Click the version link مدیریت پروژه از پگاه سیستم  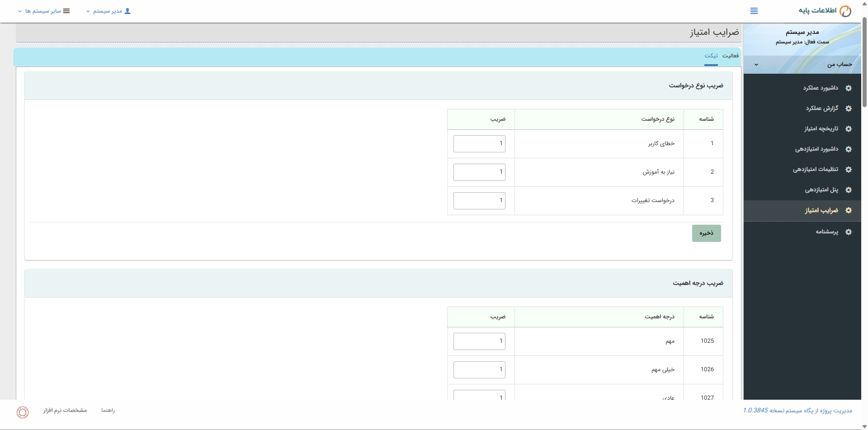pyautogui.click(x=797, y=410)
